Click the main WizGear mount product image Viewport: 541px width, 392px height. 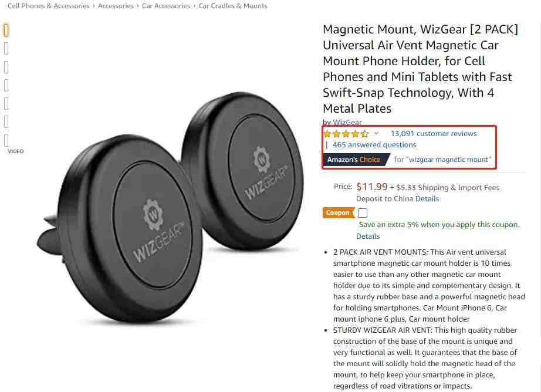point(170,207)
